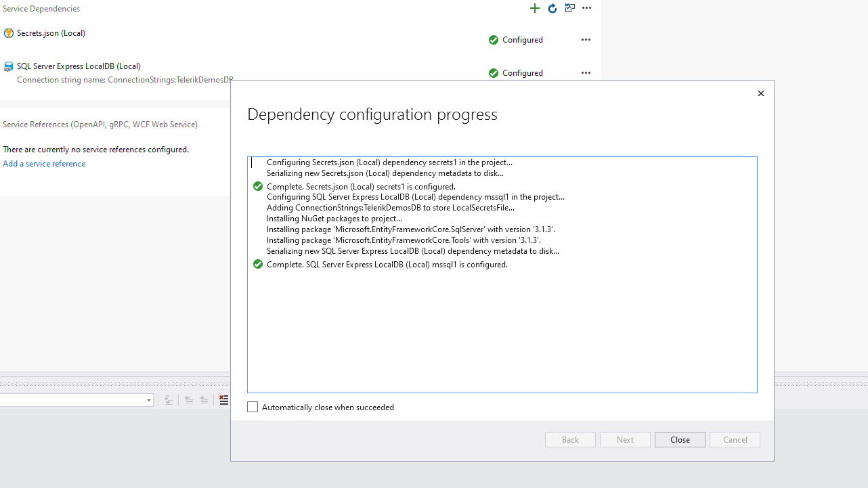Click the SQL Server Express LocalDB icon
The image size is (868, 488).
point(8,66)
